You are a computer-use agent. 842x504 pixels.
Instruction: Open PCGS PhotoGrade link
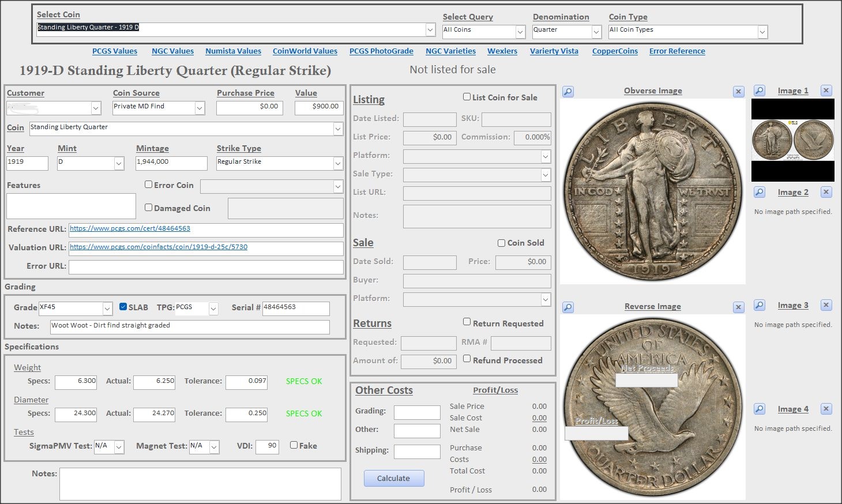tap(381, 51)
